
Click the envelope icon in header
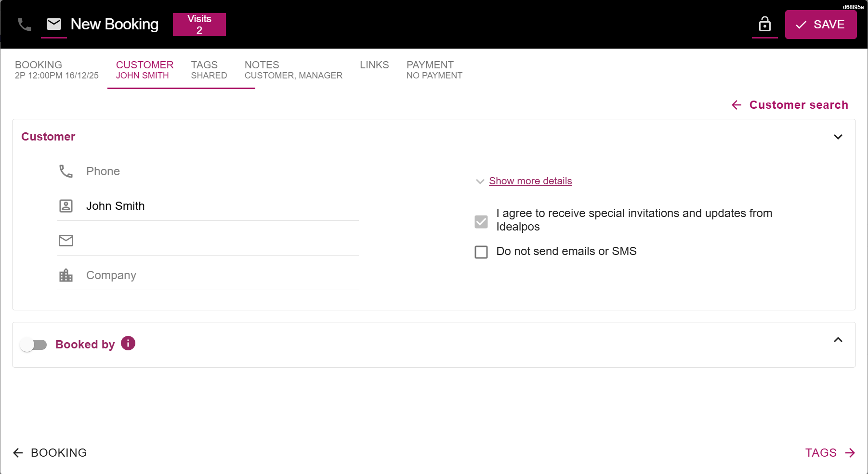tap(54, 24)
